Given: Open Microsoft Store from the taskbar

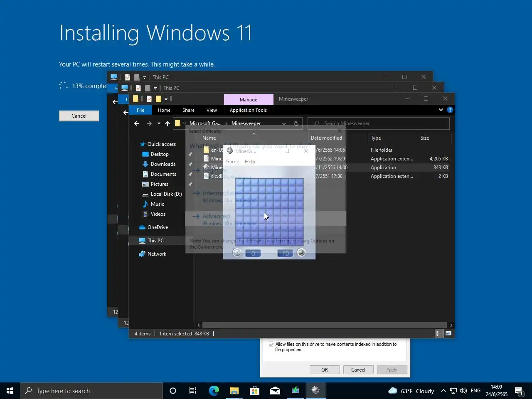Looking at the screenshot, I should tap(254, 391).
